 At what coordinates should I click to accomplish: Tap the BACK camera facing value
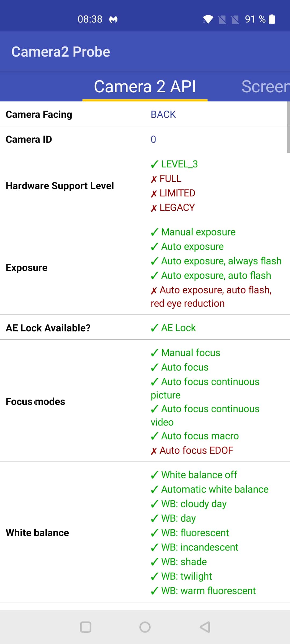coord(163,114)
